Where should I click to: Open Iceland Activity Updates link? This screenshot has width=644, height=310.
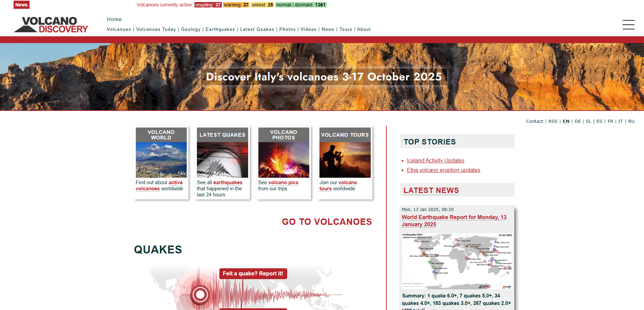[x=436, y=161]
